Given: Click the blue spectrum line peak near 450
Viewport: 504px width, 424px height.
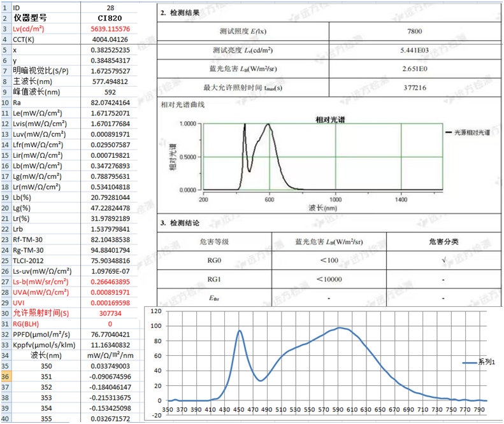Looking at the screenshot, I should [240, 330].
